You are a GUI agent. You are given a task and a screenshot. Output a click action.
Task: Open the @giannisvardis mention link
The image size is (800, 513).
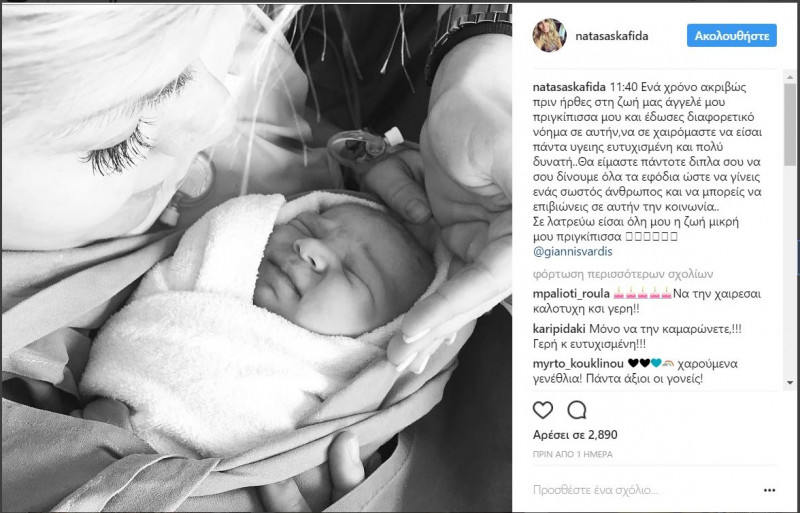(x=572, y=252)
